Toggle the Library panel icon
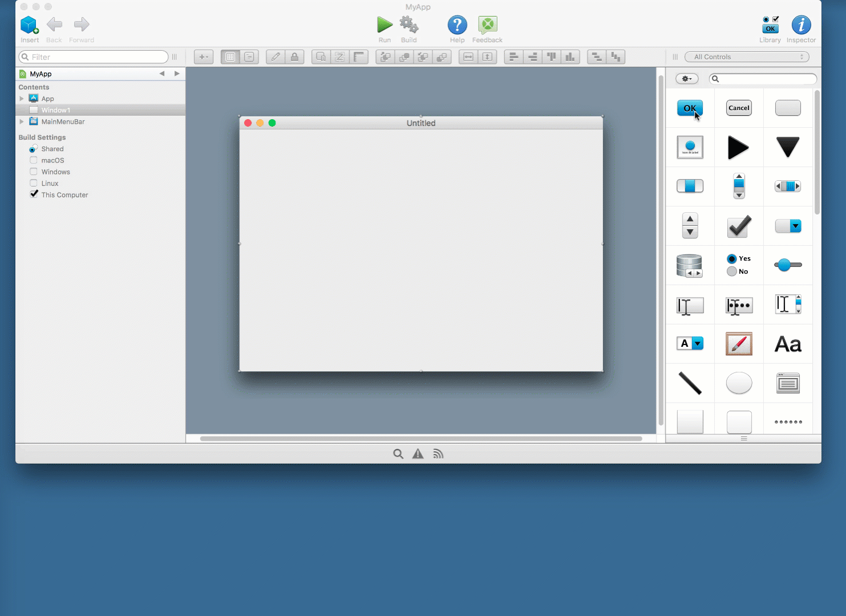 tap(770, 25)
